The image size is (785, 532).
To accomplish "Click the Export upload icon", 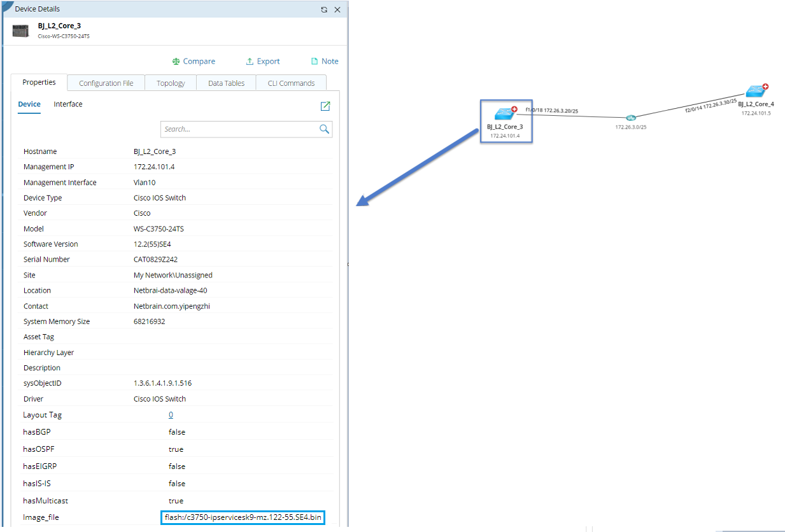I will (250, 61).
